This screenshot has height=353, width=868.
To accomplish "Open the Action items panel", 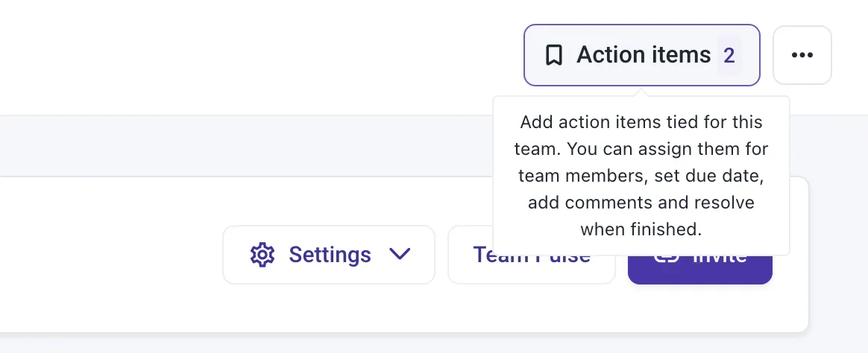I will click(x=641, y=55).
